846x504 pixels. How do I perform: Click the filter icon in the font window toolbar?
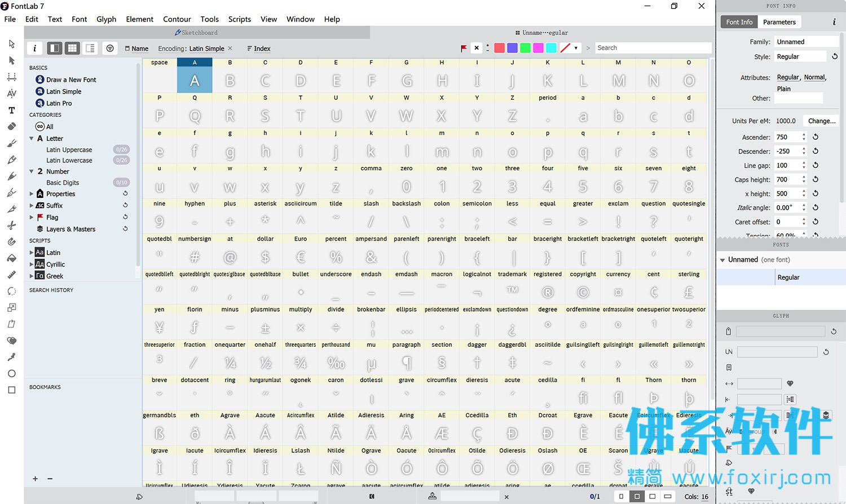[x=110, y=48]
